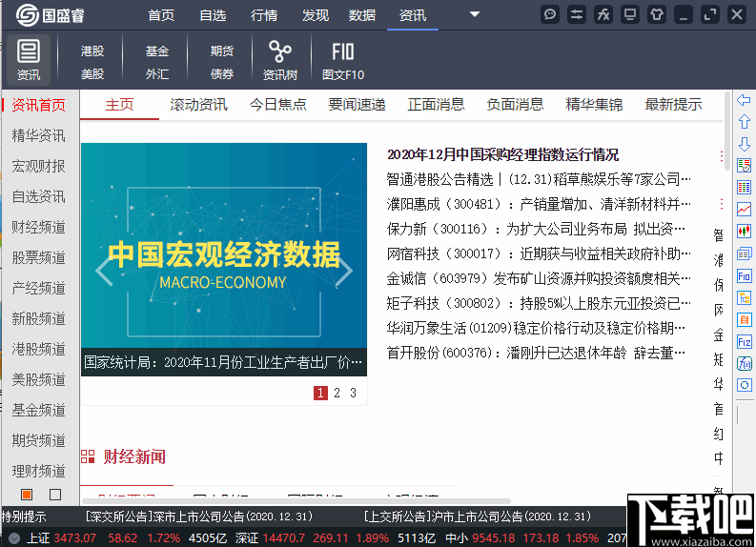This screenshot has height=547, width=756.
Task: Open the trade transfer arrows icon
Action: click(577, 14)
